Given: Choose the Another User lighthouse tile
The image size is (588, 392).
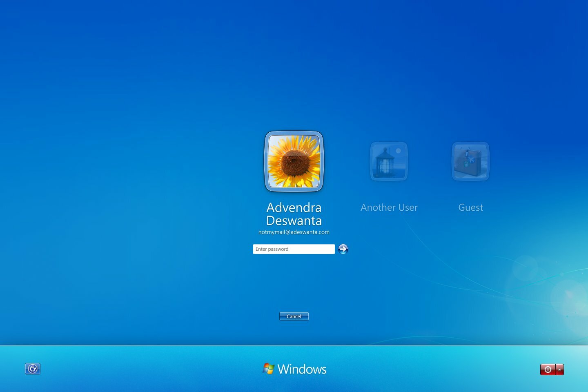Looking at the screenshot, I should click(x=389, y=161).
